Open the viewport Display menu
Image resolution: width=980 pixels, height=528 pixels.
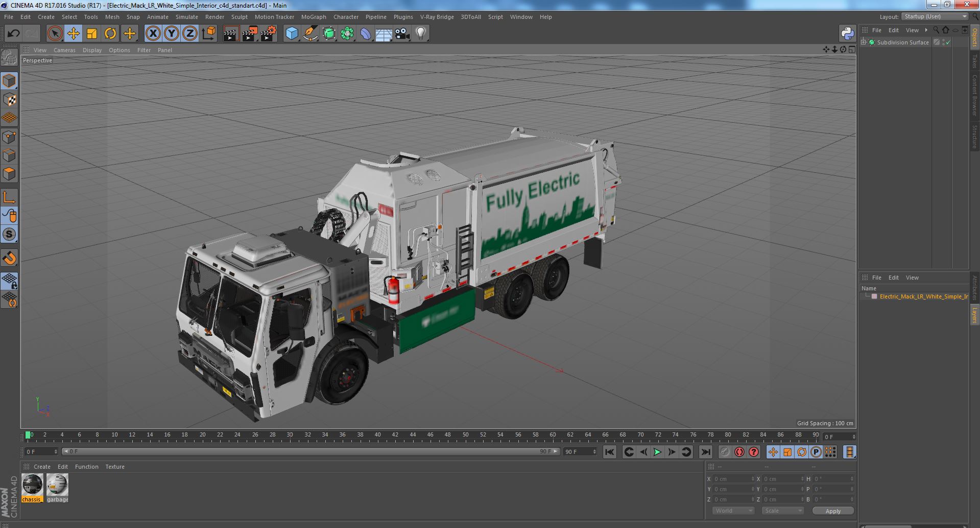click(x=92, y=50)
